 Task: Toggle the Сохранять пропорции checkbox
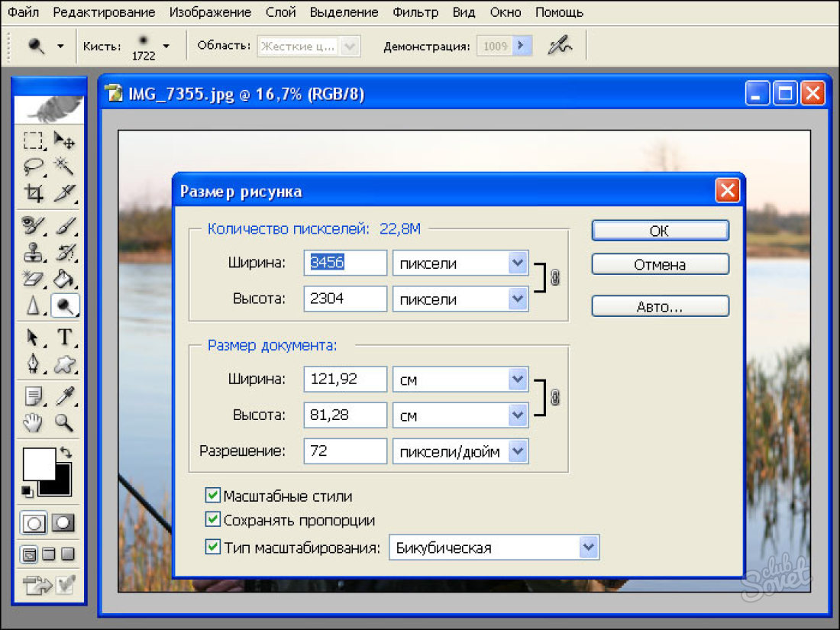213,520
